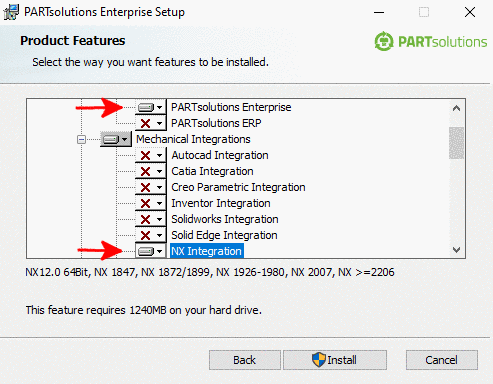Select the highlighted NX Integration item
This screenshot has width=493, height=384.
coord(207,251)
